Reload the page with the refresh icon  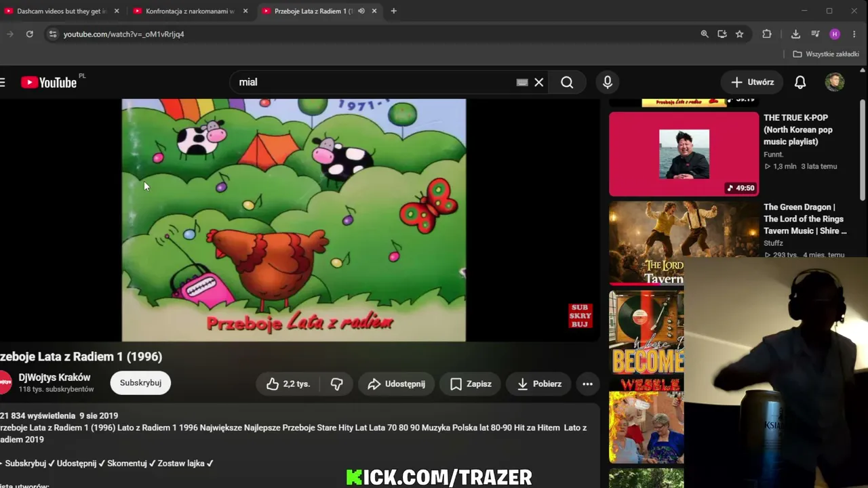tap(29, 34)
